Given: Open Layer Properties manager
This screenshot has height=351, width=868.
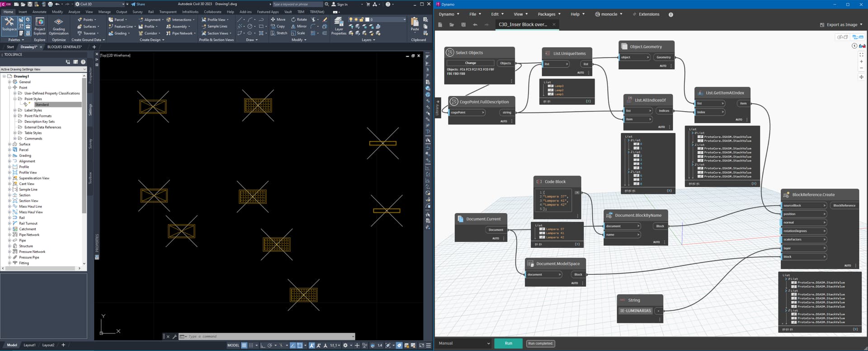Looking at the screenshot, I should tap(339, 26).
